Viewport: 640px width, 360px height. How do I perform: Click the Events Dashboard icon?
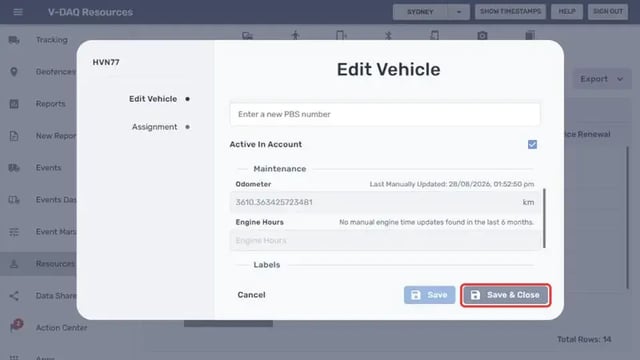14,200
